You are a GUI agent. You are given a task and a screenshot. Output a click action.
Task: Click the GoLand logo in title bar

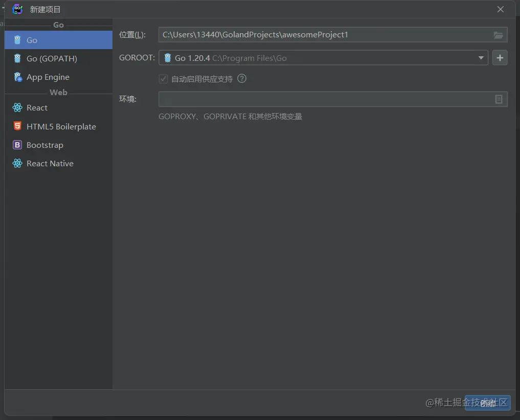point(17,9)
